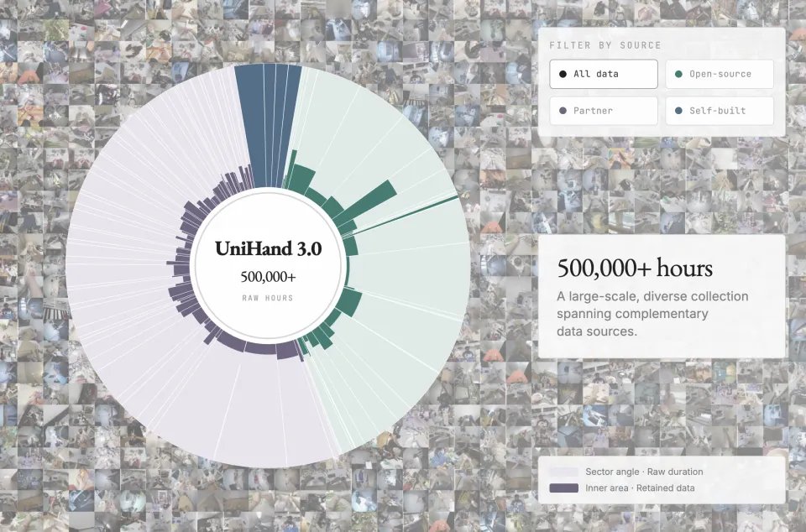
Task: Click the light Sector angle legend swatch
Action: coord(564,472)
